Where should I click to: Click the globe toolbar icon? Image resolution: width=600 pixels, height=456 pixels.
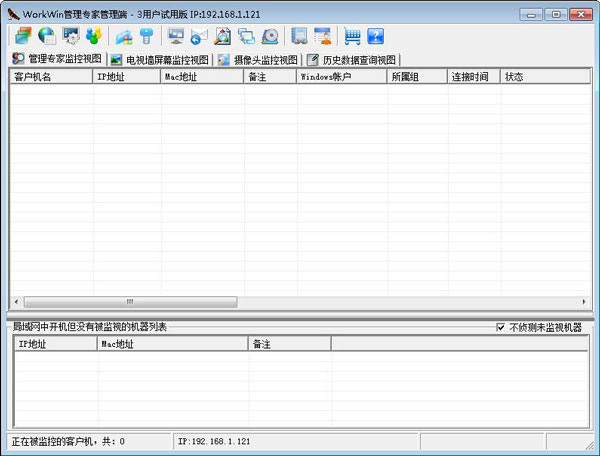[x=46, y=36]
